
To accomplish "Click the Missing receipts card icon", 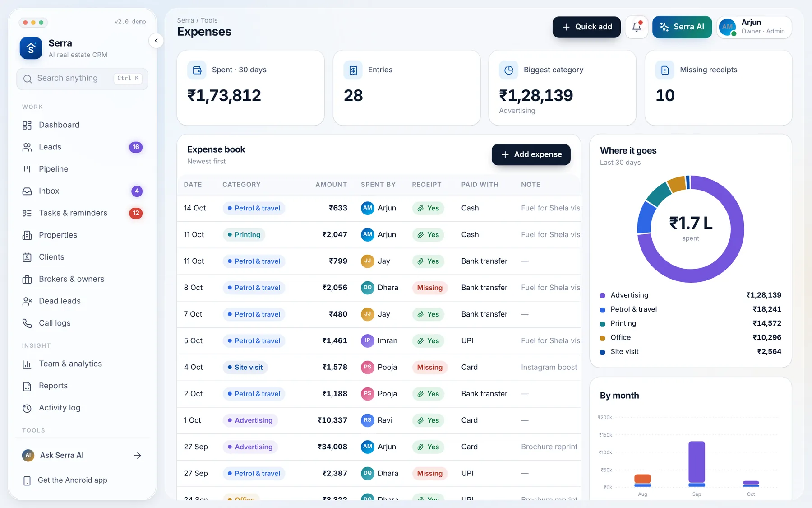I will pos(664,70).
